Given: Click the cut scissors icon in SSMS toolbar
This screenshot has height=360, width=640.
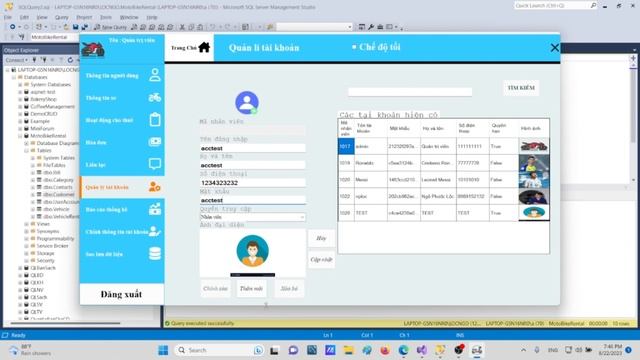Looking at the screenshot, I should point(182,27).
